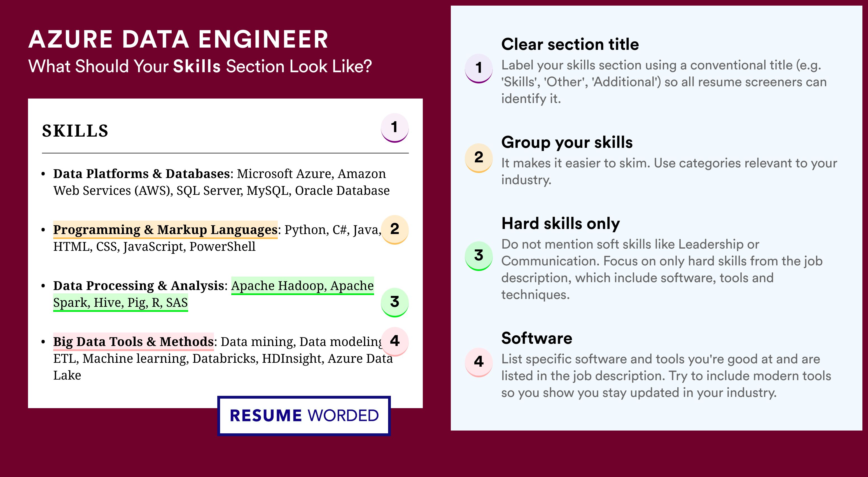The width and height of the screenshot is (868, 477).
Task: Select the pink 4 badge next to Software
Action: click(479, 362)
